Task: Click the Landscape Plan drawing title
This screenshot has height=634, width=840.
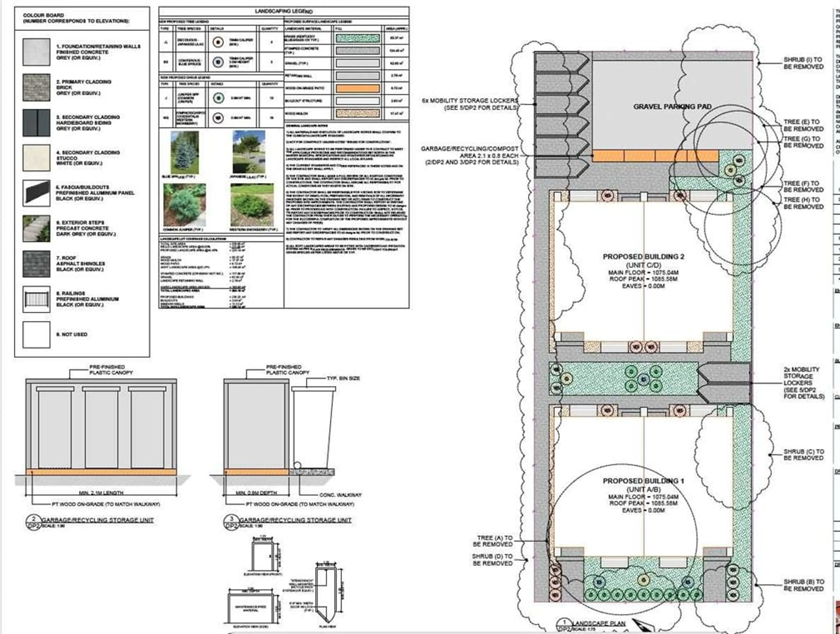Action: pyautogui.click(x=599, y=623)
